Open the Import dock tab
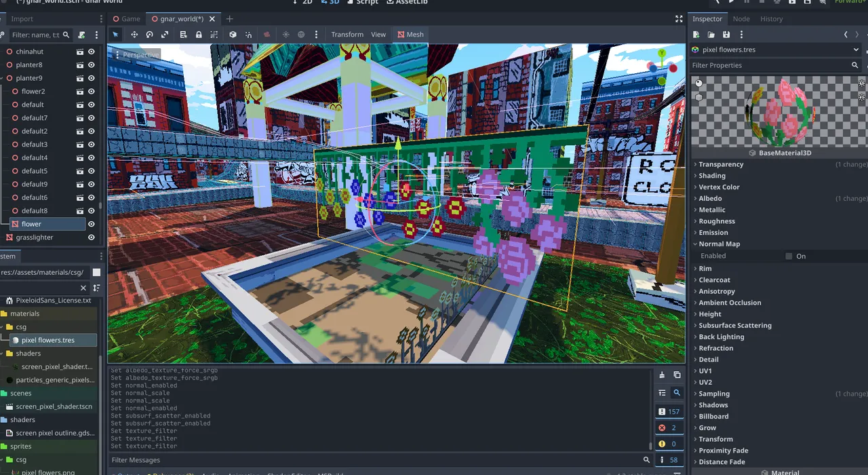Viewport: 868px width, 475px height. [22, 19]
